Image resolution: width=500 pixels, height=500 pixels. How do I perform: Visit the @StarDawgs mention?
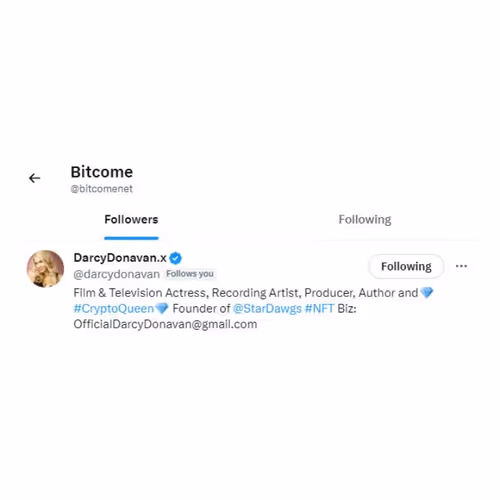(267, 308)
